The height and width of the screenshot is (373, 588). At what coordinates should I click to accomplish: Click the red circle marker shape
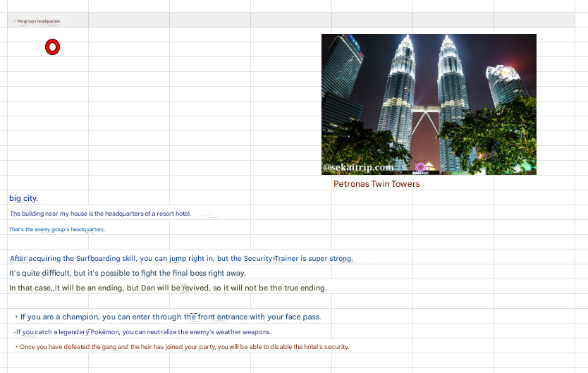52,47
